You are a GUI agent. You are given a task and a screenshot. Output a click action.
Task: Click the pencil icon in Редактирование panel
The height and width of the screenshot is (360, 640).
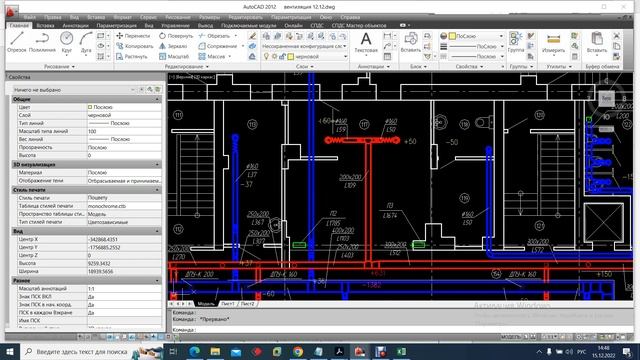tap(252, 36)
